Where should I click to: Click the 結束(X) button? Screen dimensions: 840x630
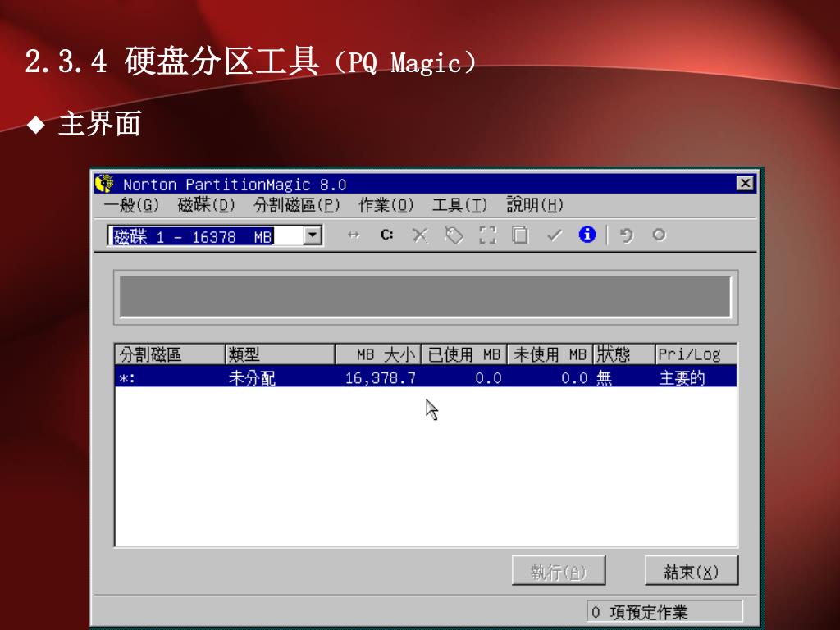691,571
